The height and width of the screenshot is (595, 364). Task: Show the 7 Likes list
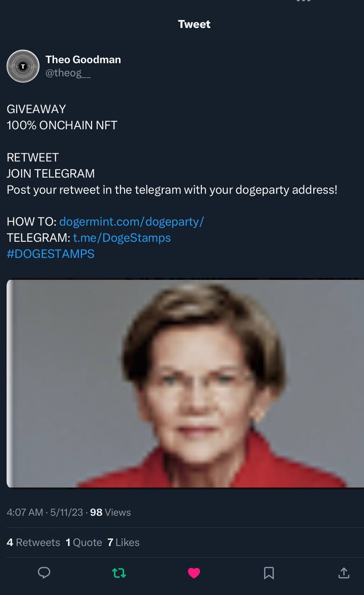click(x=123, y=542)
